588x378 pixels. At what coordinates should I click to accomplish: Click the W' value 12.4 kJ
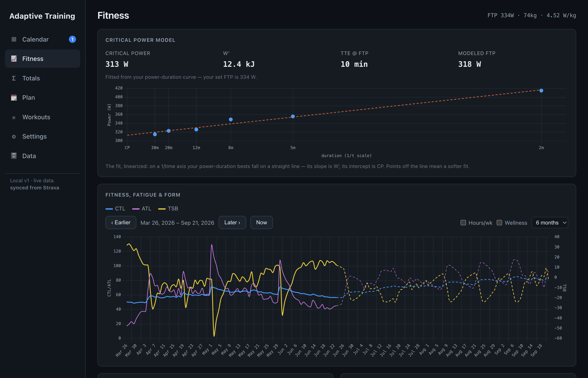pyautogui.click(x=239, y=64)
